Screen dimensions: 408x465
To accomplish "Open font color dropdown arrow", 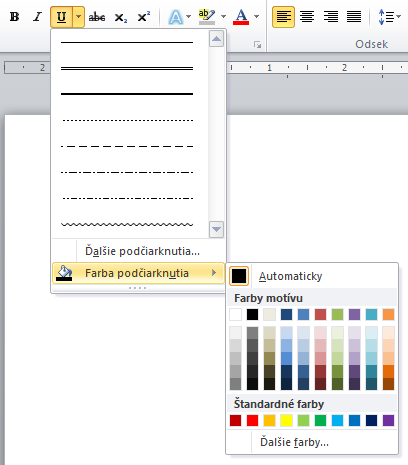I will pyautogui.click(x=256, y=17).
